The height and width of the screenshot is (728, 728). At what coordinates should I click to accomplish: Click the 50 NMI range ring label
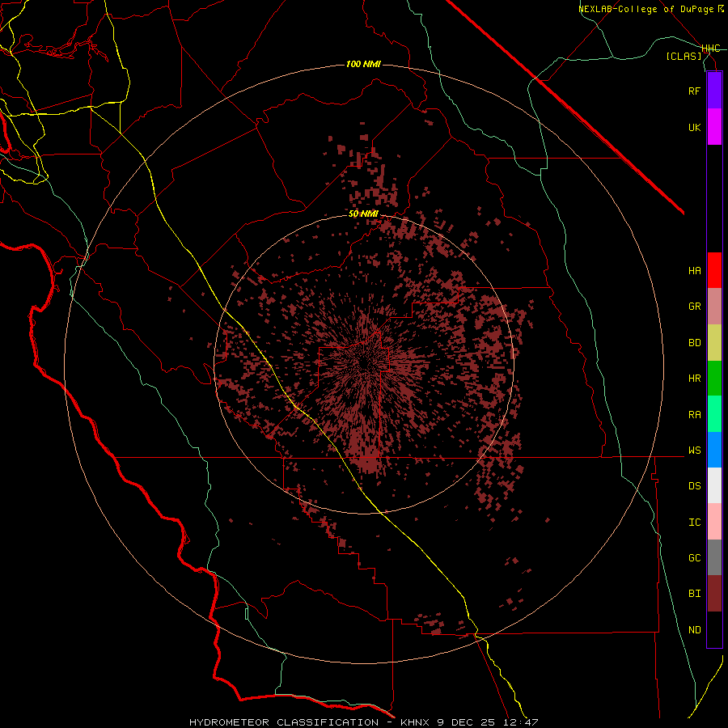point(363,214)
